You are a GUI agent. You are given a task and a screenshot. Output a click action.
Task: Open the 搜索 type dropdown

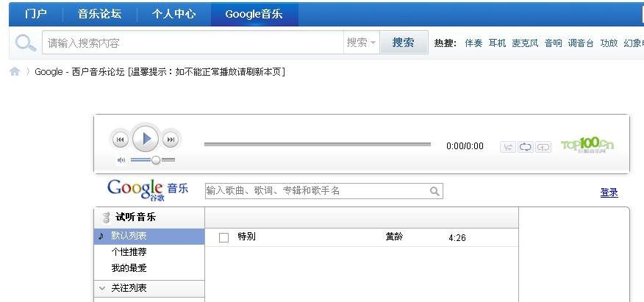(x=362, y=43)
